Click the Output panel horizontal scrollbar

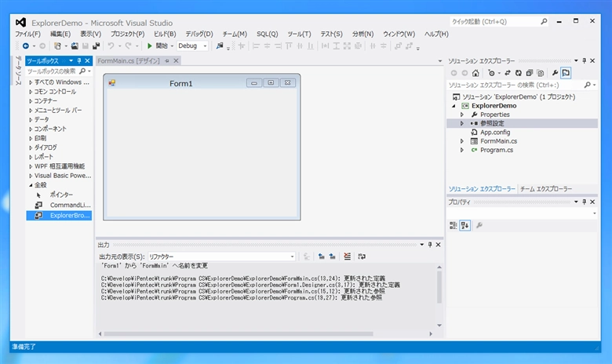coord(238,334)
